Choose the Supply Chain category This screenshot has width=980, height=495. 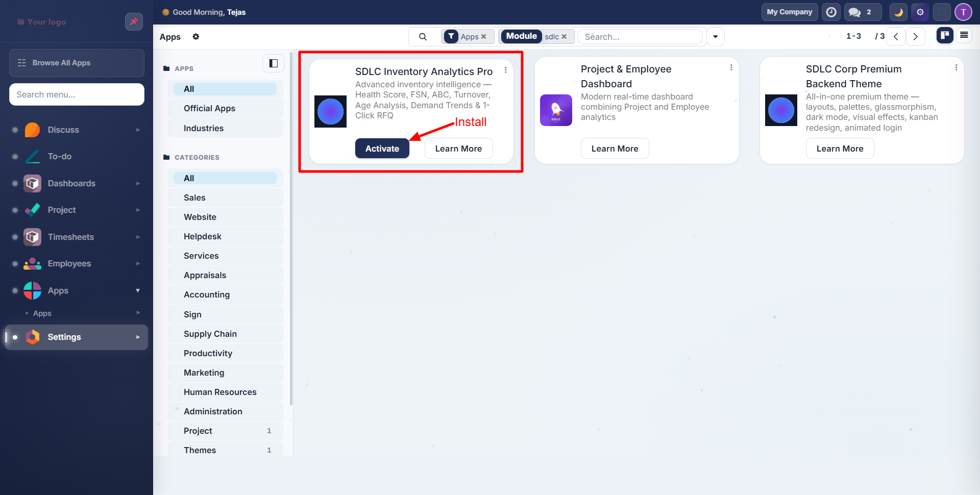tap(210, 334)
